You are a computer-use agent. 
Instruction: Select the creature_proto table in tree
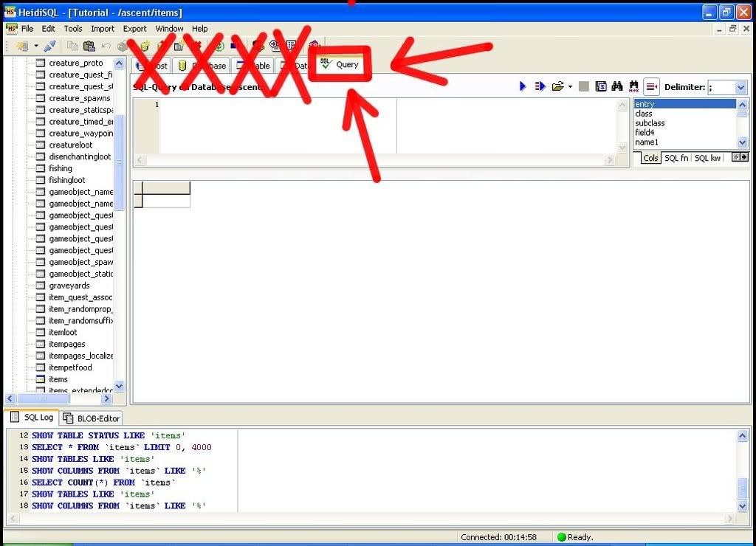[x=76, y=63]
